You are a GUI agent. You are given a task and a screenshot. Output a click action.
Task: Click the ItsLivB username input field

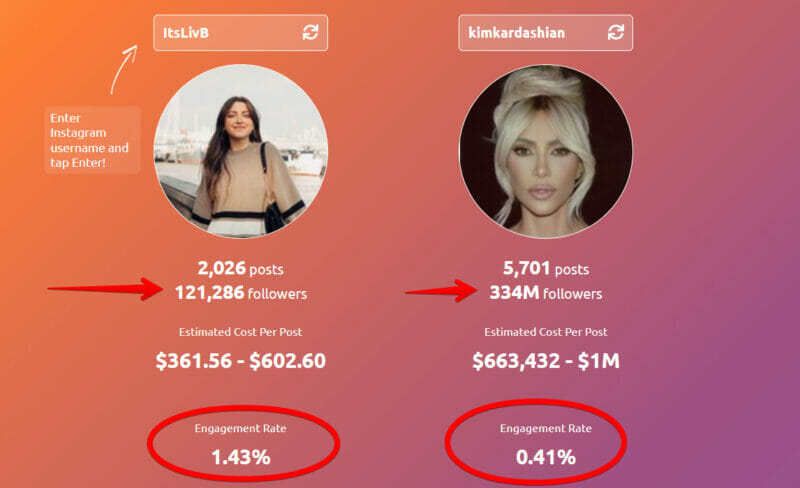tap(240, 33)
